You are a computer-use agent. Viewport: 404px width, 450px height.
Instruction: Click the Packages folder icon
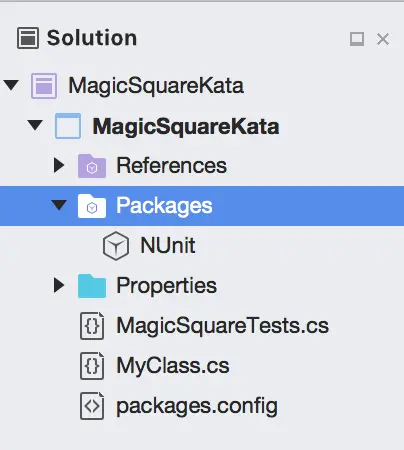point(92,206)
